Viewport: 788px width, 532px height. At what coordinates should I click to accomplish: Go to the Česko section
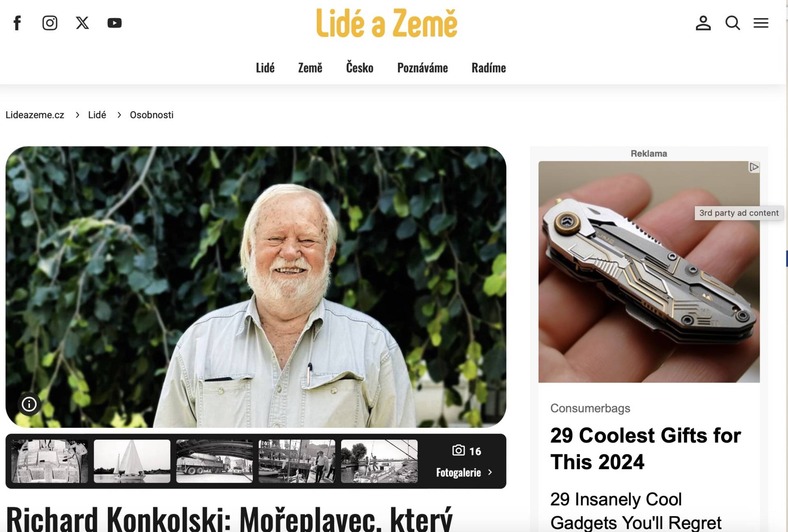pos(360,68)
